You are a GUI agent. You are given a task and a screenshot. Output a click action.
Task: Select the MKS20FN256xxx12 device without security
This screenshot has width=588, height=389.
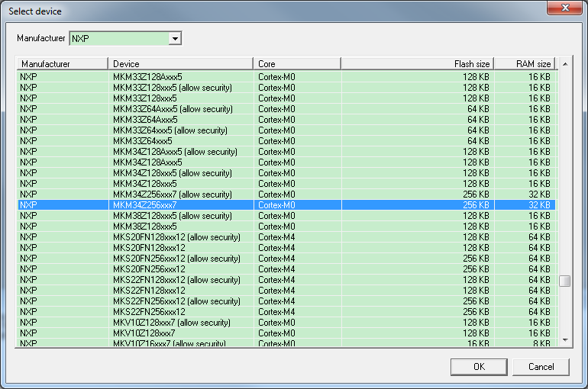(x=286, y=269)
